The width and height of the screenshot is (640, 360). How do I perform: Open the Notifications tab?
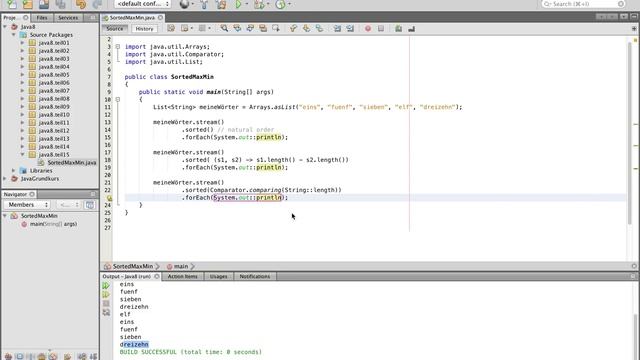tap(255, 276)
